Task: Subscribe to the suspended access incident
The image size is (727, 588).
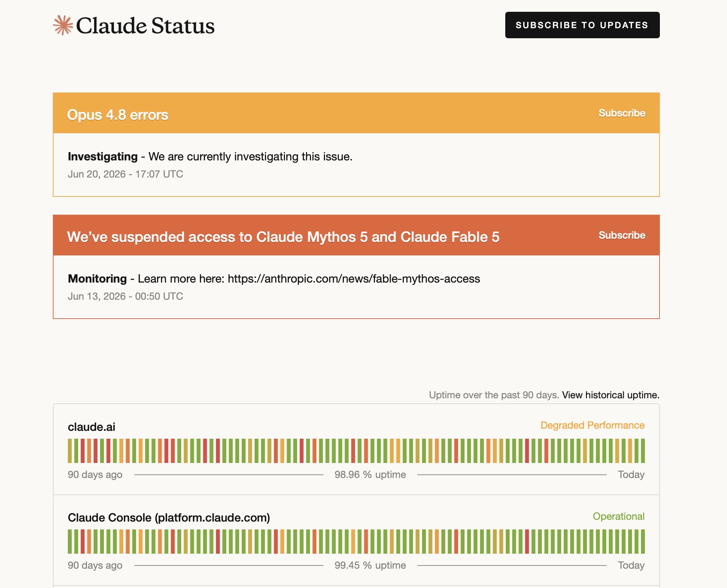Action: pyautogui.click(x=622, y=235)
